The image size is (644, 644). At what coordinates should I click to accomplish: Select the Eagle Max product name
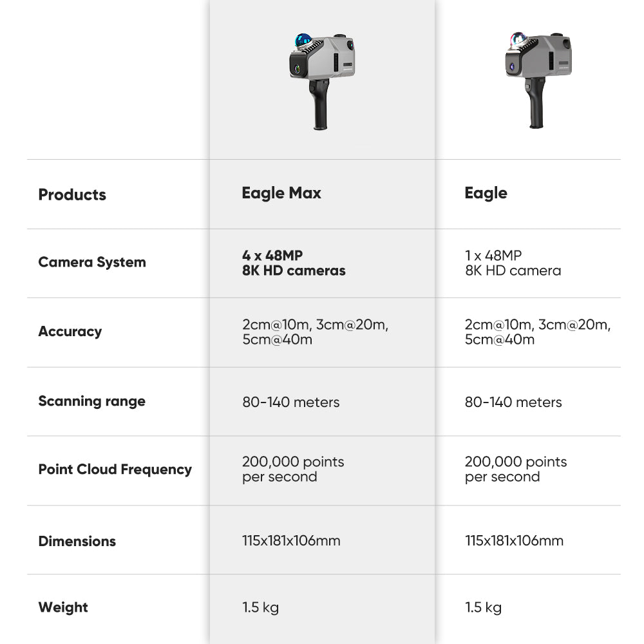pos(281,193)
